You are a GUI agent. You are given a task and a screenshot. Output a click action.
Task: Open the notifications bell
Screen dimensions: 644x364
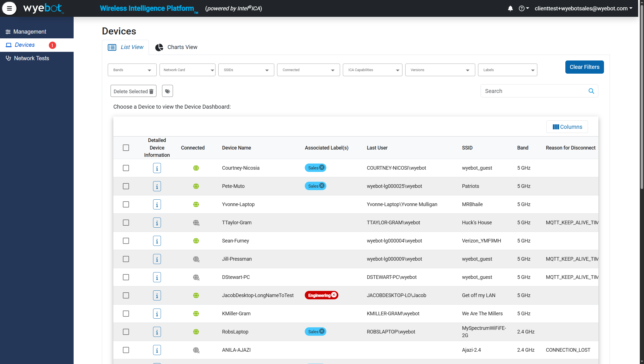[510, 8]
